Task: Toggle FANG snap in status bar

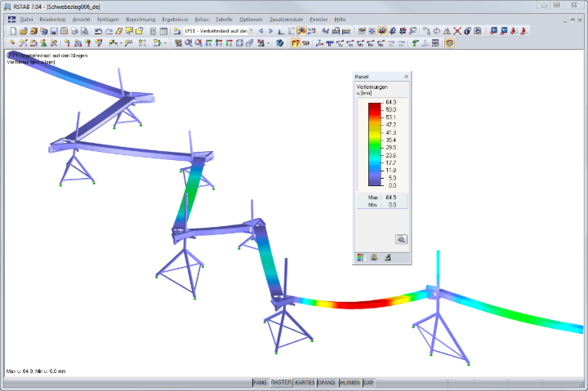Action: 260,382
